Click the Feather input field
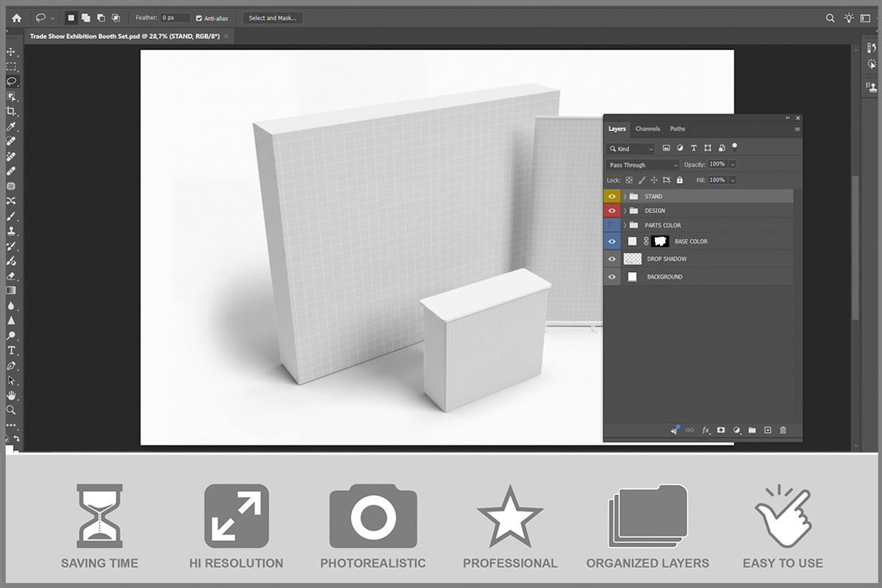Viewport: 882px width, 588px height. coord(176,18)
